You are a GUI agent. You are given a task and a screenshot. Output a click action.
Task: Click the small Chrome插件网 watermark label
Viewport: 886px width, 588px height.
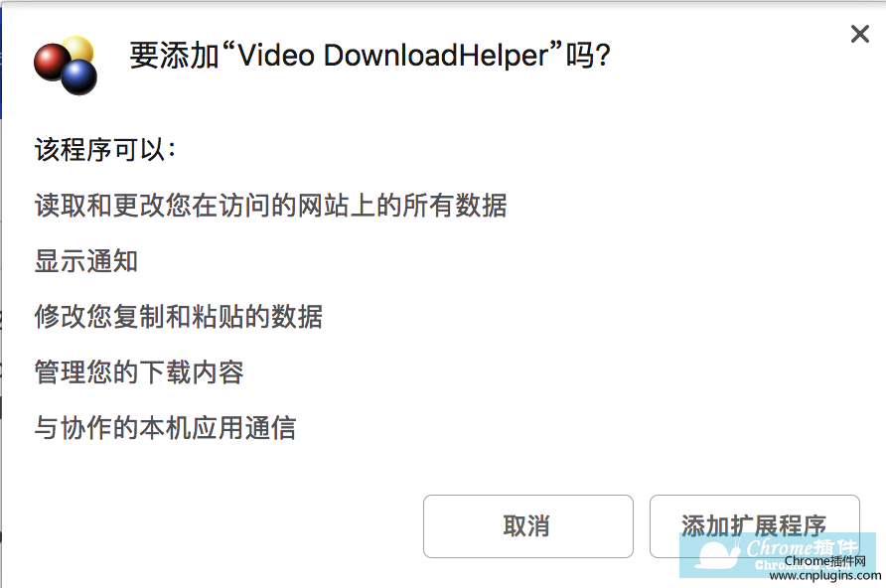click(x=825, y=561)
